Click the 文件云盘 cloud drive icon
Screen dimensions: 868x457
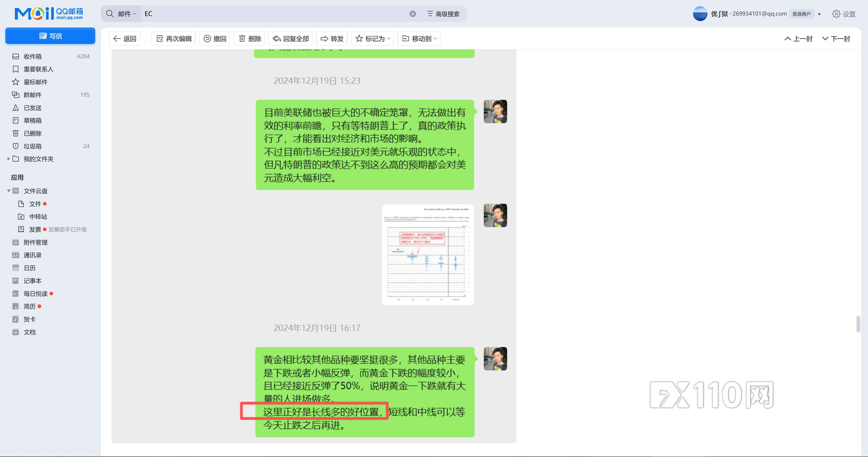pyautogui.click(x=16, y=191)
